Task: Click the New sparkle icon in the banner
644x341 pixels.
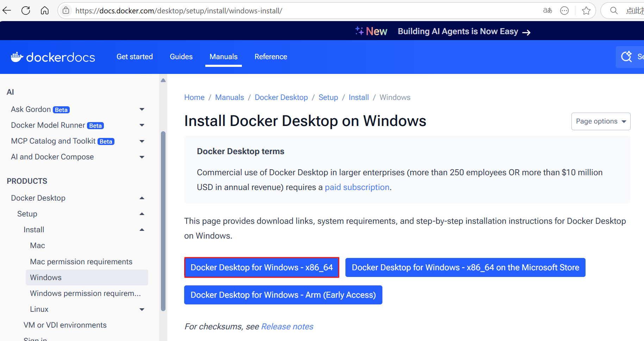Action: [359, 31]
